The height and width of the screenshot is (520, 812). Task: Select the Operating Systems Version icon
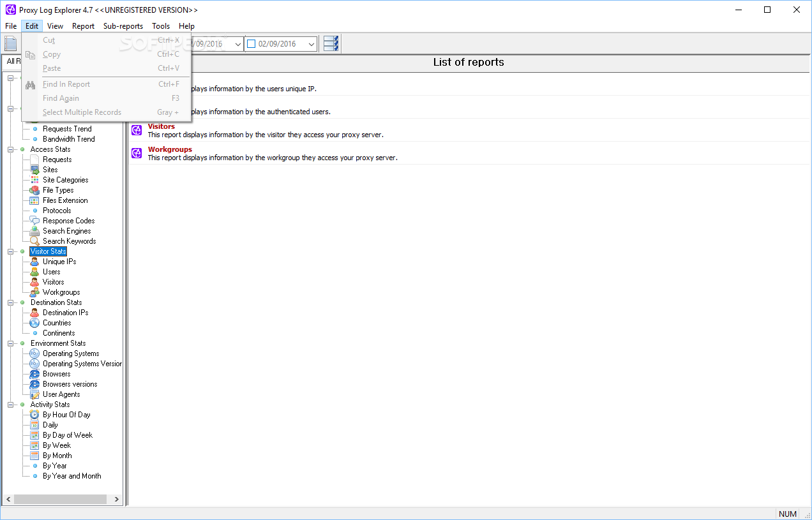[34, 364]
